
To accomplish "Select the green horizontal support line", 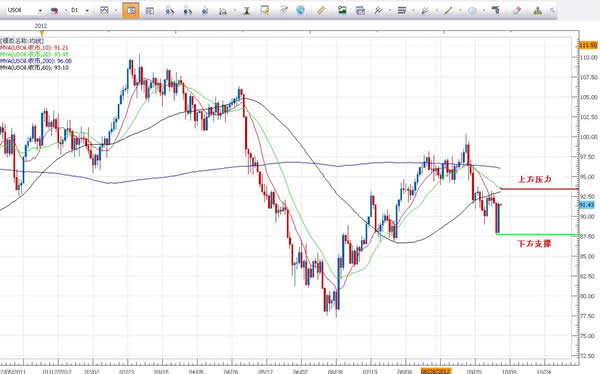I will [538, 234].
